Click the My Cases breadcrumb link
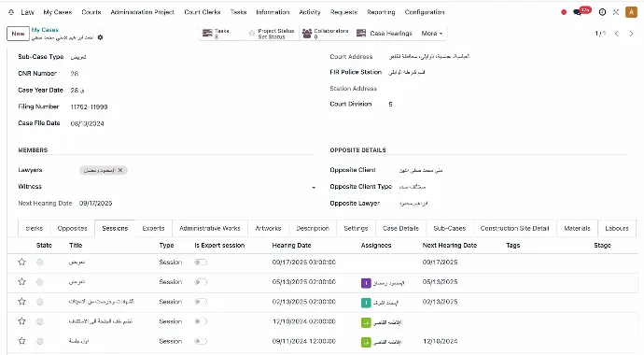The width and height of the screenshot is (644, 355). tap(45, 30)
